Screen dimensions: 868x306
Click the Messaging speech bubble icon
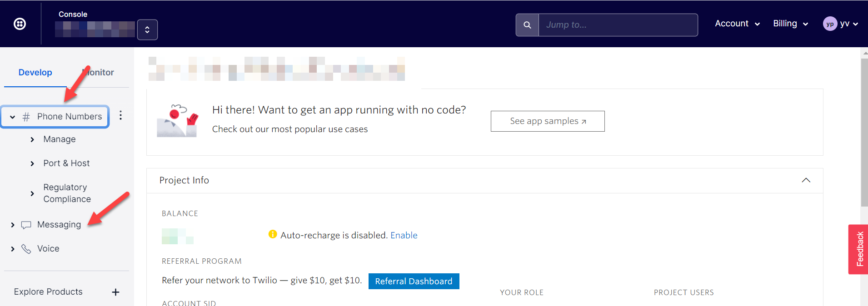pyautogui.click(x=26, y=225)
